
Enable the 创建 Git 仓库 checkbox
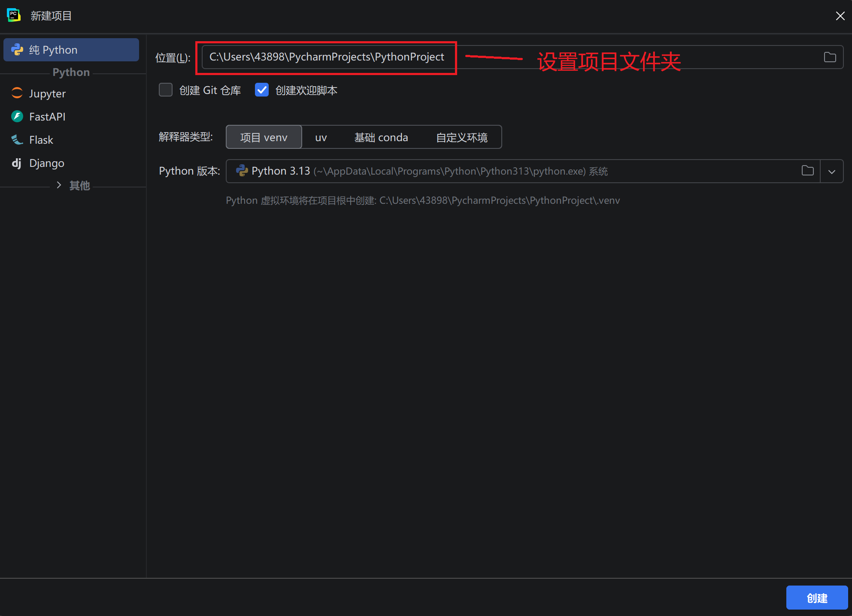(x=166, y=90)
